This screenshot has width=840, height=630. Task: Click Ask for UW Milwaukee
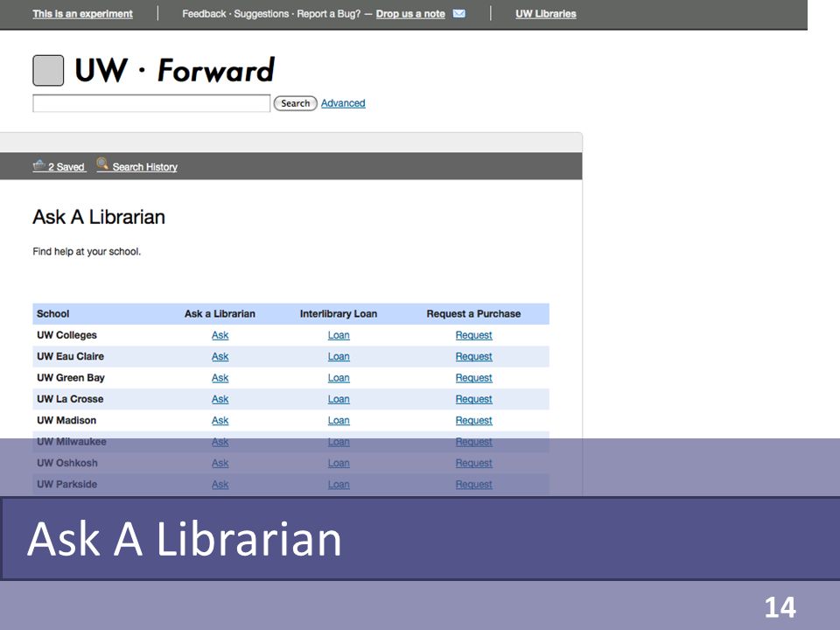[x=220, y=442]
